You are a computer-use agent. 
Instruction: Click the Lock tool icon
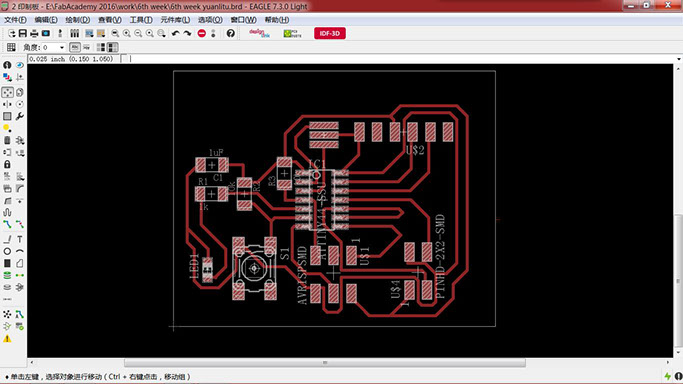[x=7, y=165]
